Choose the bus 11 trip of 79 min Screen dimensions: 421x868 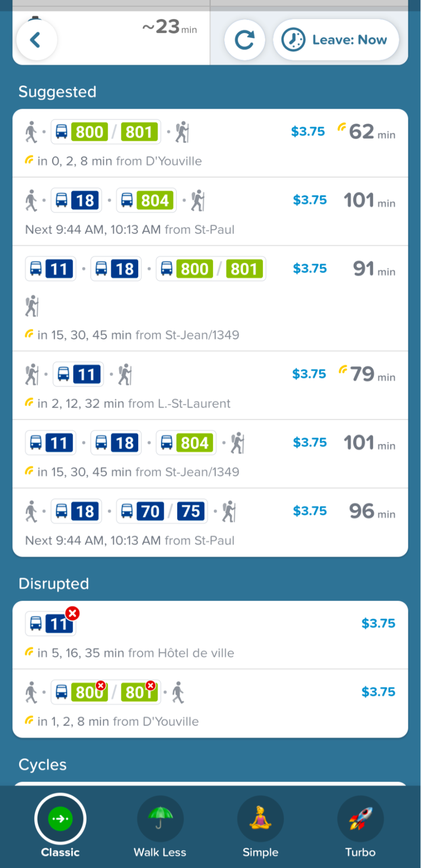tap(210, 386)
